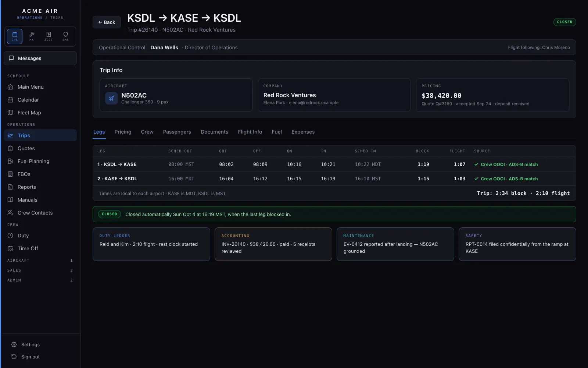Image resolution: width=588 pixels, height=368 pixels.
Task: Click the Calendar icon in sidebar
Action: (10, 100)
